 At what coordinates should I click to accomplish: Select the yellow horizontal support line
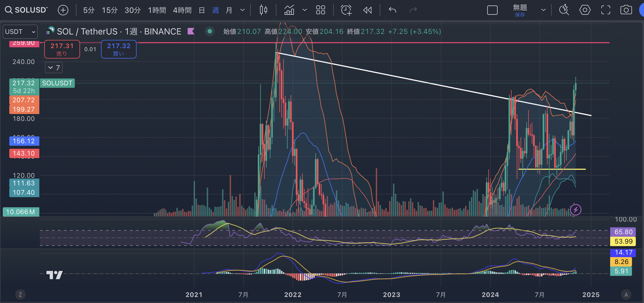coord(552,169)
